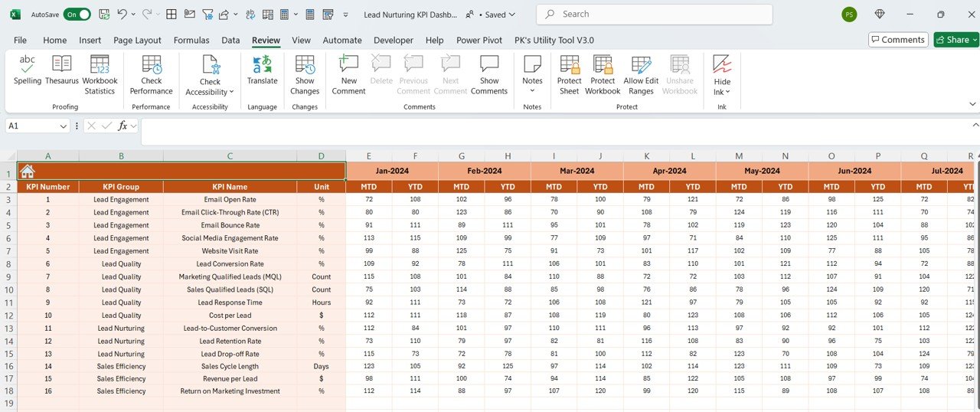This screenshot has height=412, width=980.
Task: Click the Comments button
Action: tap(898, 40)
